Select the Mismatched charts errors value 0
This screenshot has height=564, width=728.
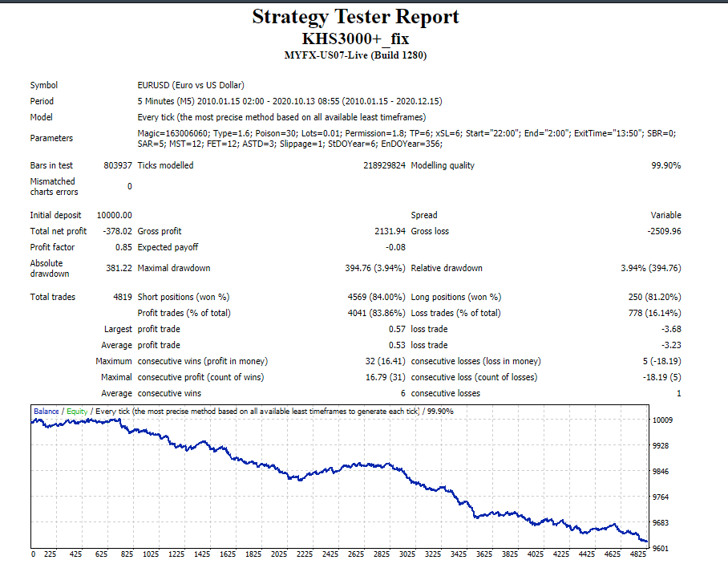pos(130,186)
